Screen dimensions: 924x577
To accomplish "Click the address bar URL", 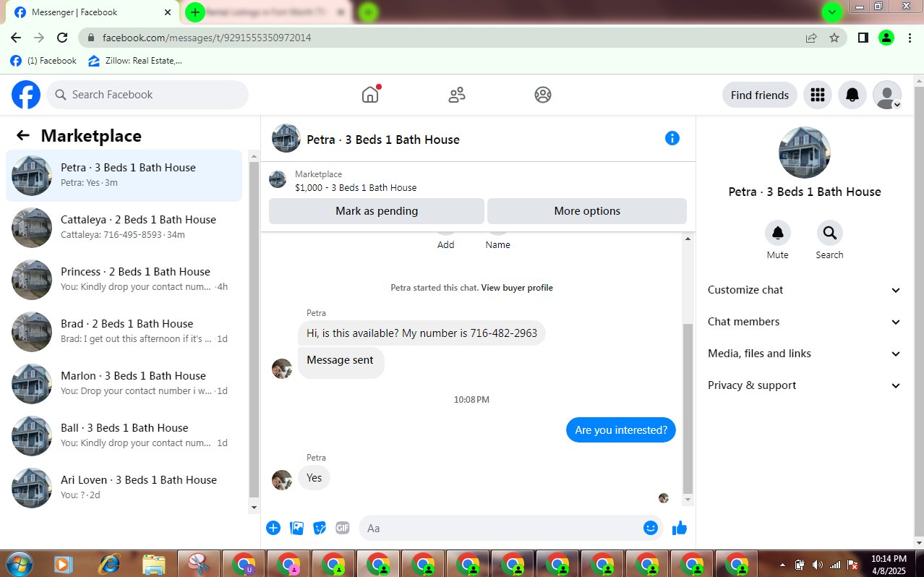I will (207, 38).
